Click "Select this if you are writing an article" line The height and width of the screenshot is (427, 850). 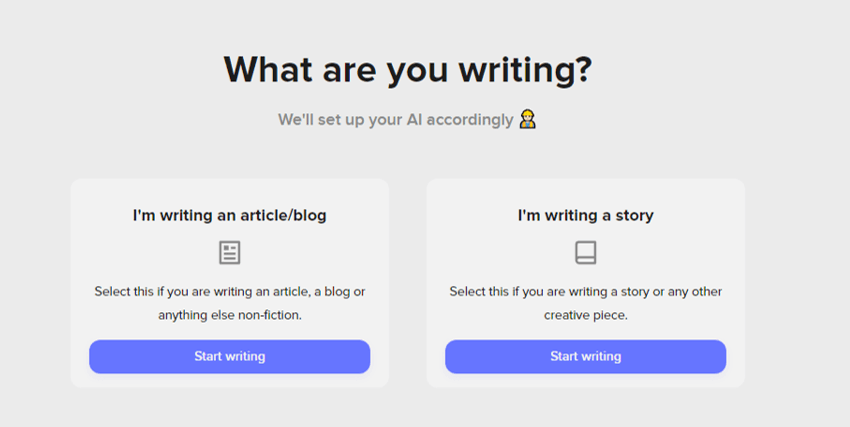[x=229, y=291]
